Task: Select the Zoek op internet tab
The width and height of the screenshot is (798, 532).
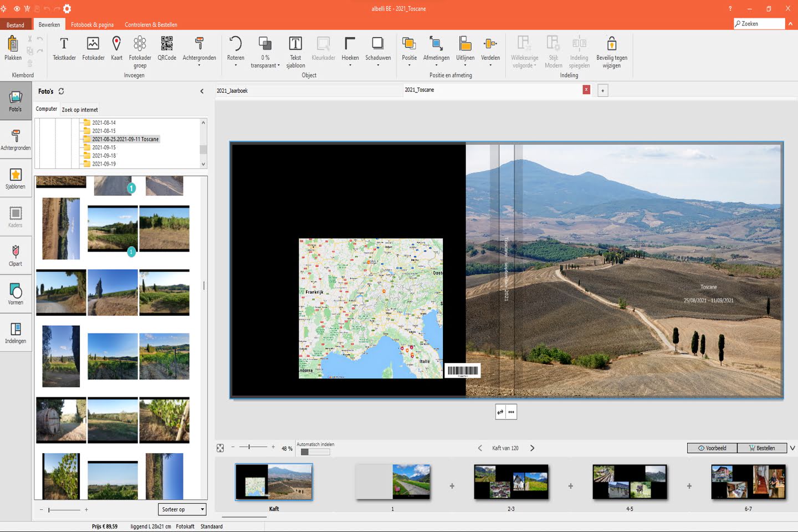Action: pyautogui.click(x=80, y=110)
